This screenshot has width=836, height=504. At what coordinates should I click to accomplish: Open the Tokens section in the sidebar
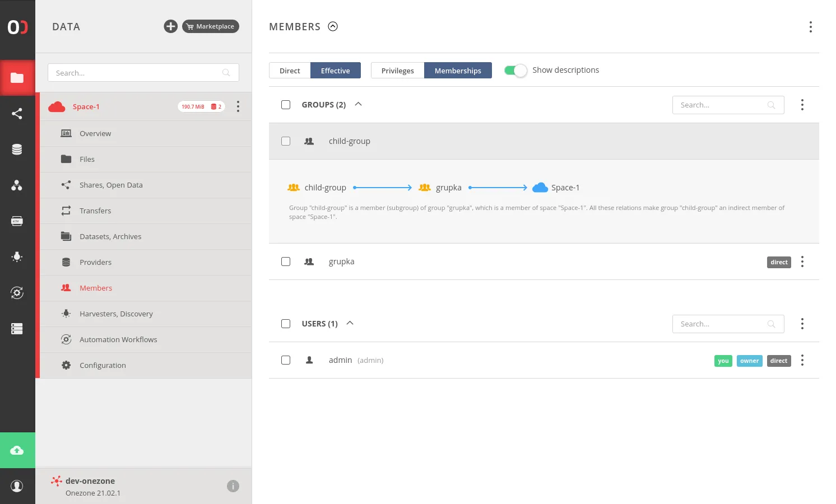tap(17, 221)
